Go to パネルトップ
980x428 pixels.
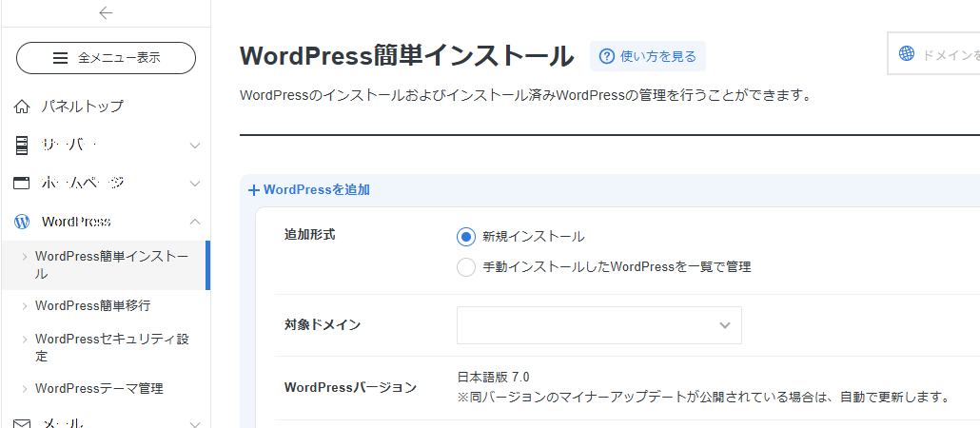tap(83, 107)
